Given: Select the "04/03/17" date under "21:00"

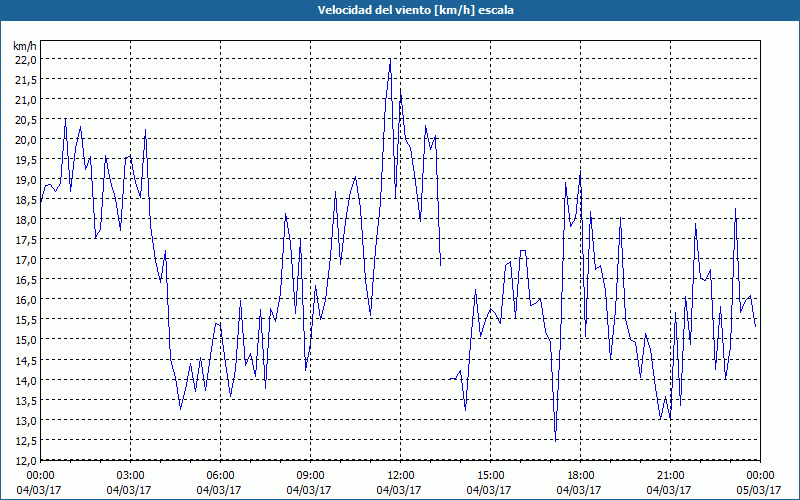Looking at the screenshot, I should click(x=669, y=490).
